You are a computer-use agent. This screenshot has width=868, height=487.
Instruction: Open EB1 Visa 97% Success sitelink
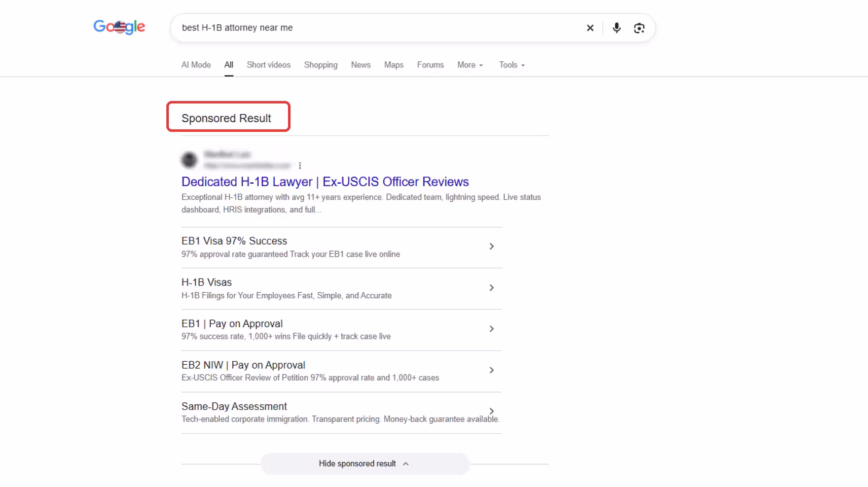234,241
